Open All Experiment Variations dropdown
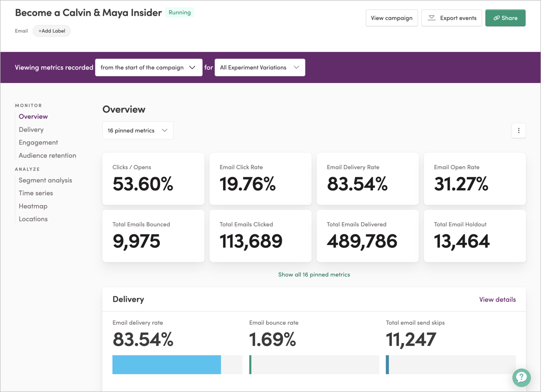Viewport: 541px width, 392px height. click(260, 68)
